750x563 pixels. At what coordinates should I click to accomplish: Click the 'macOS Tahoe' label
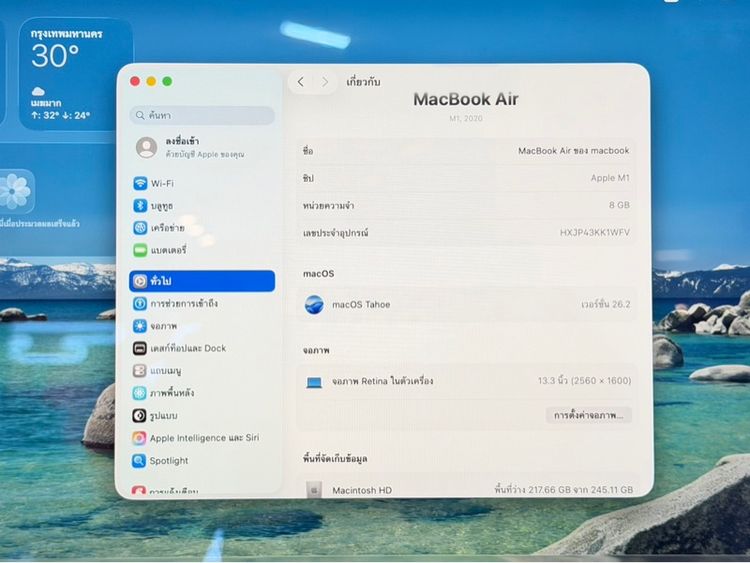click(361, 305)
